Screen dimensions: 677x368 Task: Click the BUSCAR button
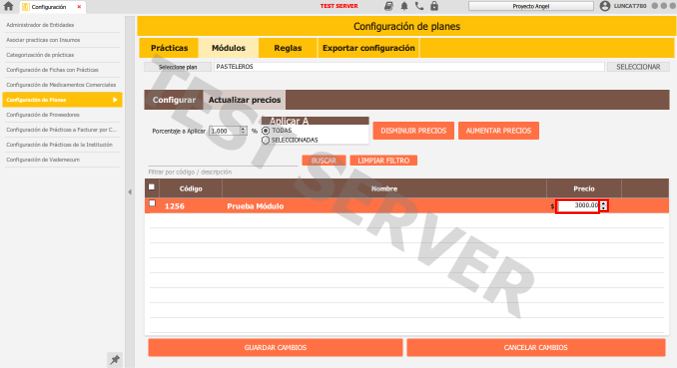pos(324,161)
